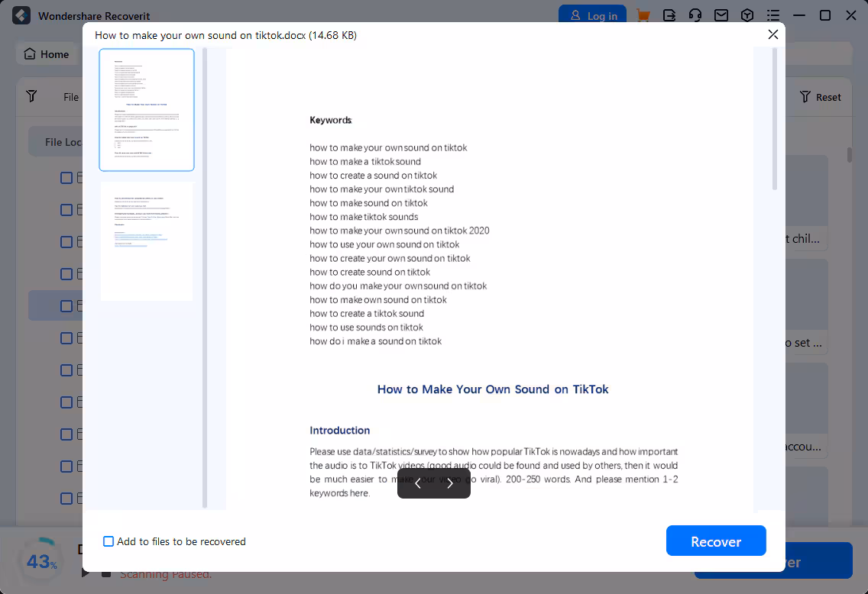Go to next file with right arrow

[450, 484]
